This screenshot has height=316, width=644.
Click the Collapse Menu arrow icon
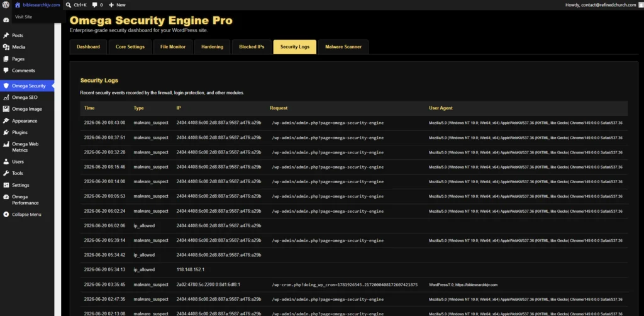6,214
